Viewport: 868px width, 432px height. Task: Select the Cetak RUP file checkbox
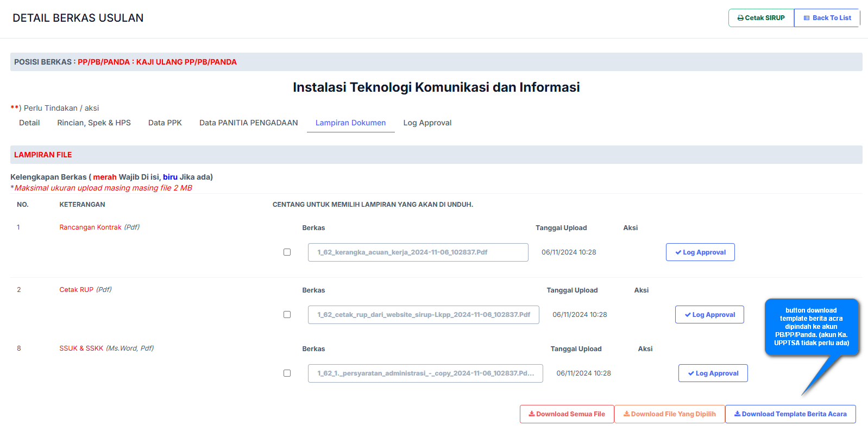[287, 315]
